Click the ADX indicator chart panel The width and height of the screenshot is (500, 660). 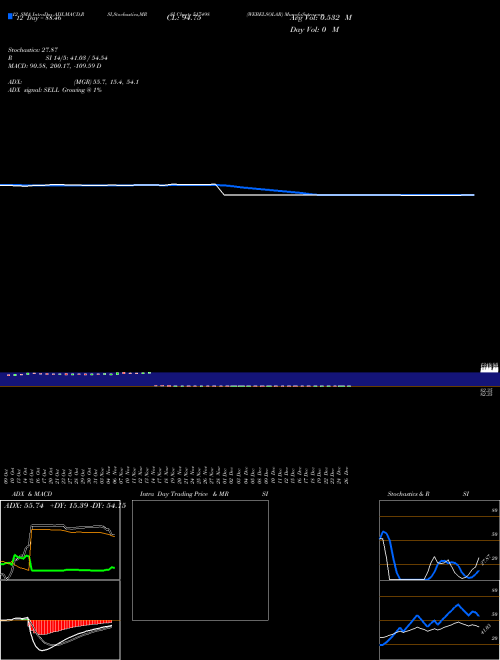pos(60,540)
